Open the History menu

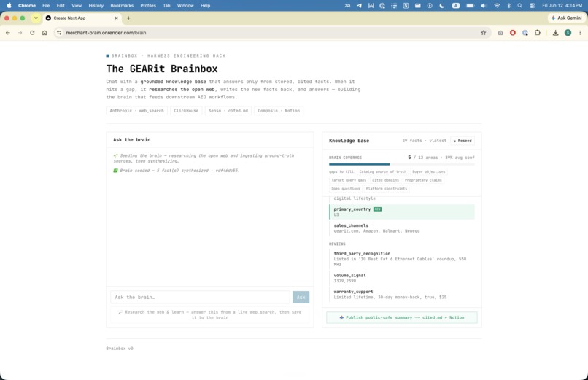[96, 6]
